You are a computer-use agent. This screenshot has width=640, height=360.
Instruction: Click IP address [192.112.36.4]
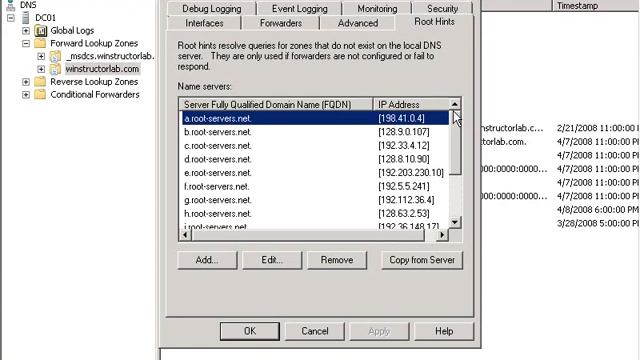pyautogui.click(x=406, y=200)
